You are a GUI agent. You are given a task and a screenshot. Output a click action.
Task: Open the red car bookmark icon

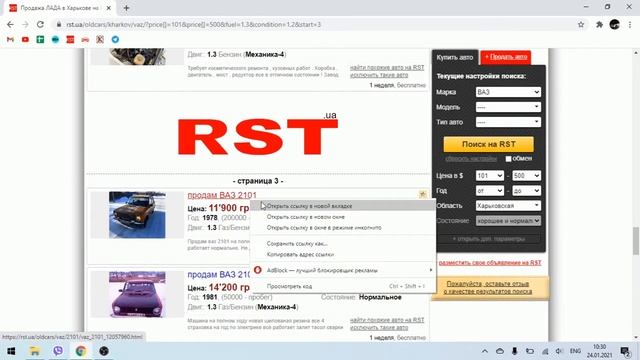(85, 40)
